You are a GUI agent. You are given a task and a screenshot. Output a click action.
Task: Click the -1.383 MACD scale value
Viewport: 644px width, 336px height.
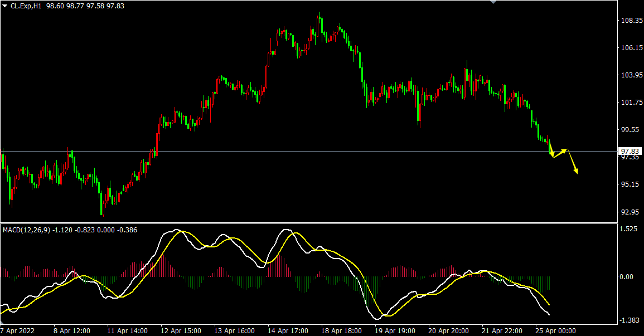[x=631, y=320]
